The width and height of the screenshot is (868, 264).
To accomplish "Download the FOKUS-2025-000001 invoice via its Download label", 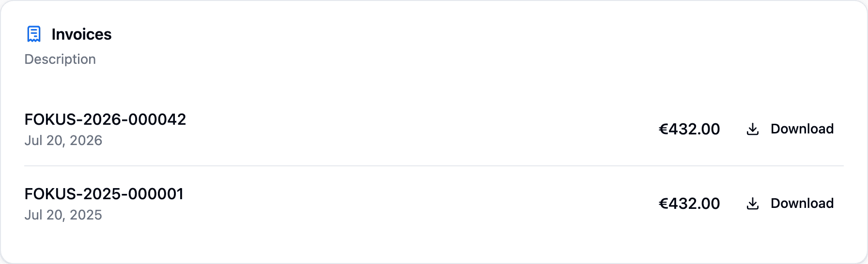I will click(802, 204).
